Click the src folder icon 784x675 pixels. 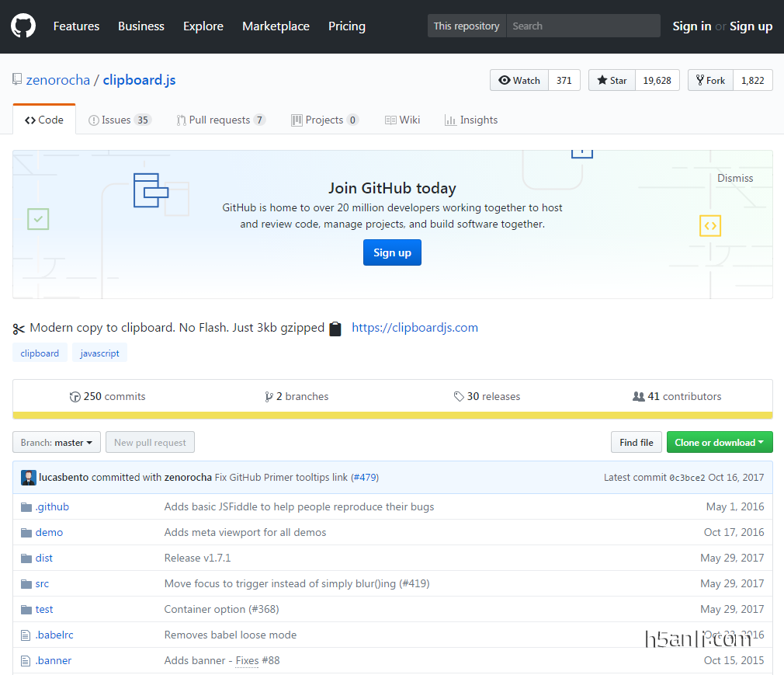[26, 584]
